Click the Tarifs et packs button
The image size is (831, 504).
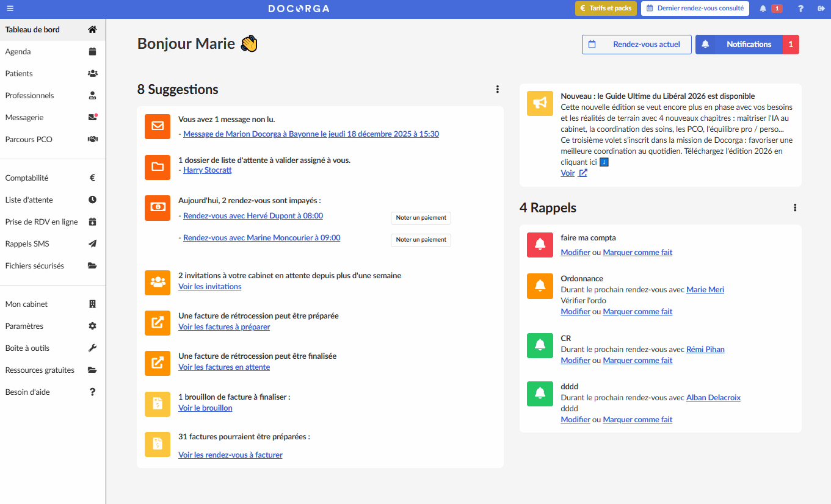point(606,9)
